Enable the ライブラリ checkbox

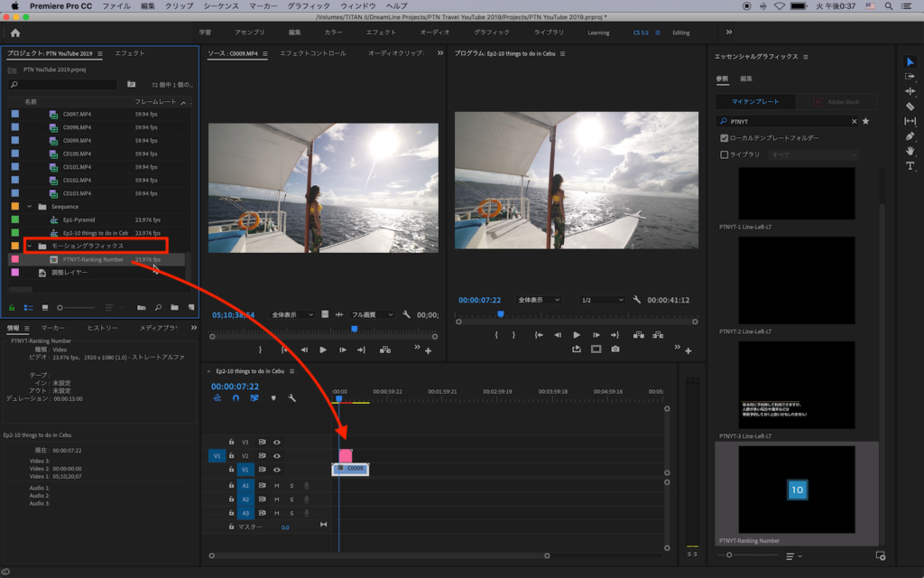coord(724,154)
